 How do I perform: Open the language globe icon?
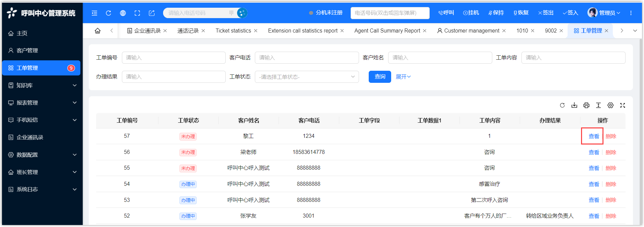click(x=123, y=13)
